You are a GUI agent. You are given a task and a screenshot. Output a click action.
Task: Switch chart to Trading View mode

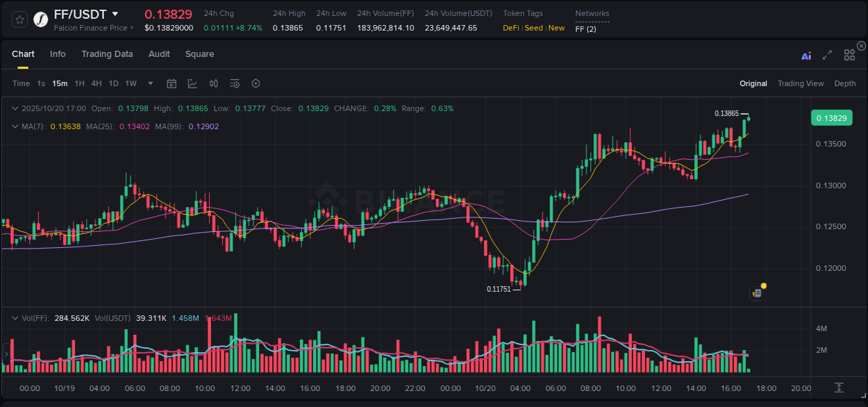click(801, 83)
